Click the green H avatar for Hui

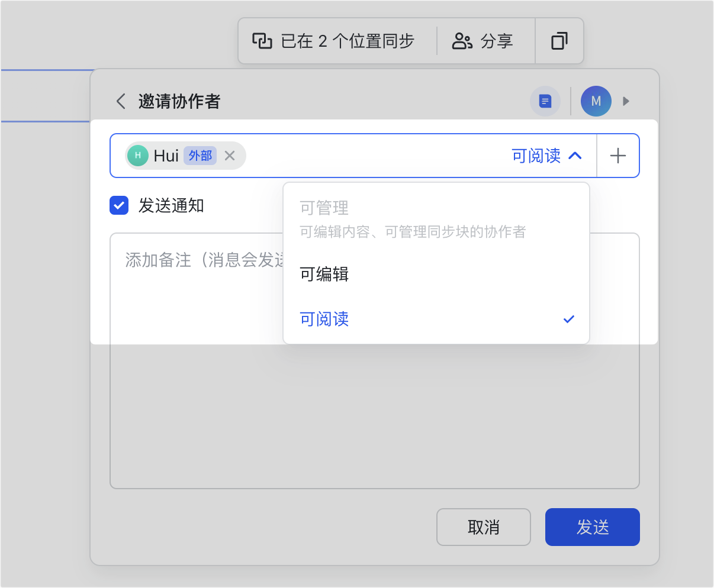(138, 156)
